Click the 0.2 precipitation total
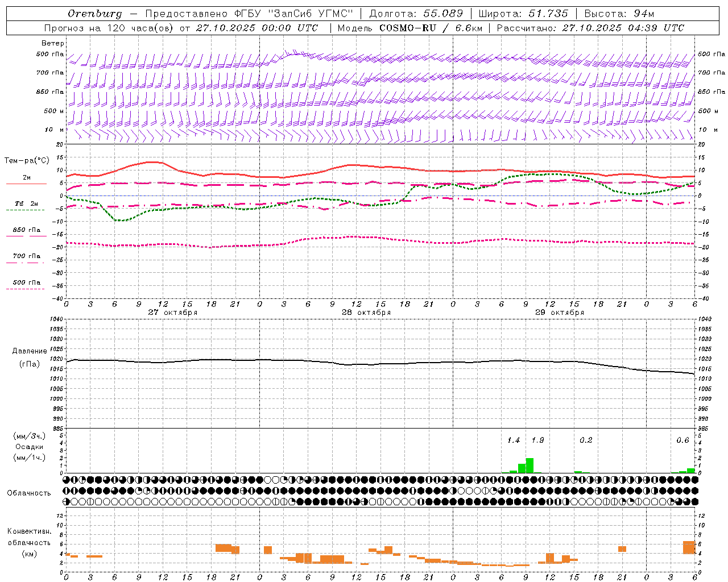 click(586, 440)
